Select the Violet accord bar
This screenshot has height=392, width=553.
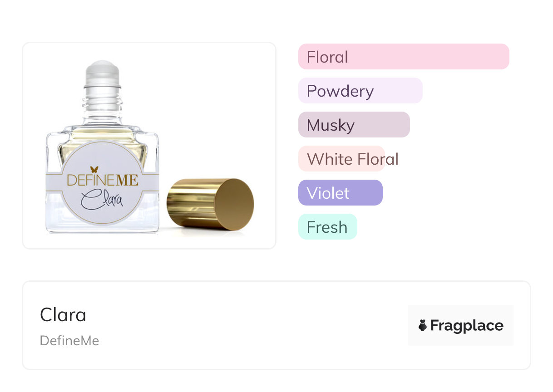340,193
